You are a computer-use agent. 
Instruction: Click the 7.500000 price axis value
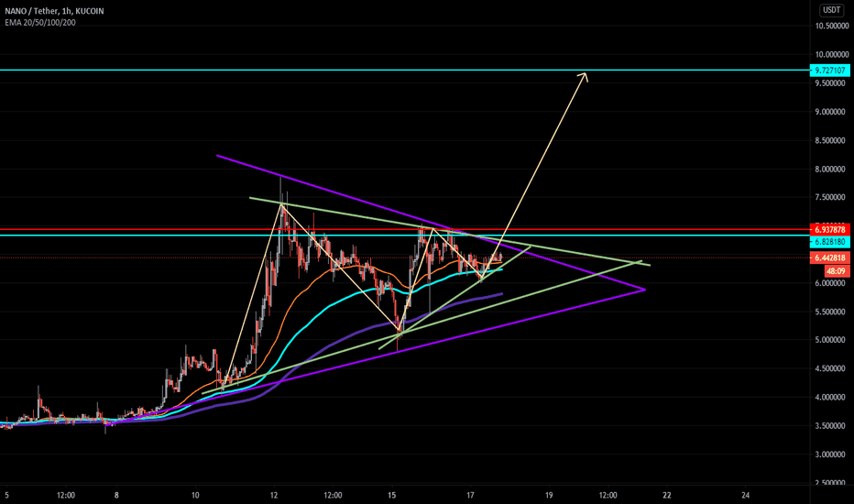click(x=832, y=197)
